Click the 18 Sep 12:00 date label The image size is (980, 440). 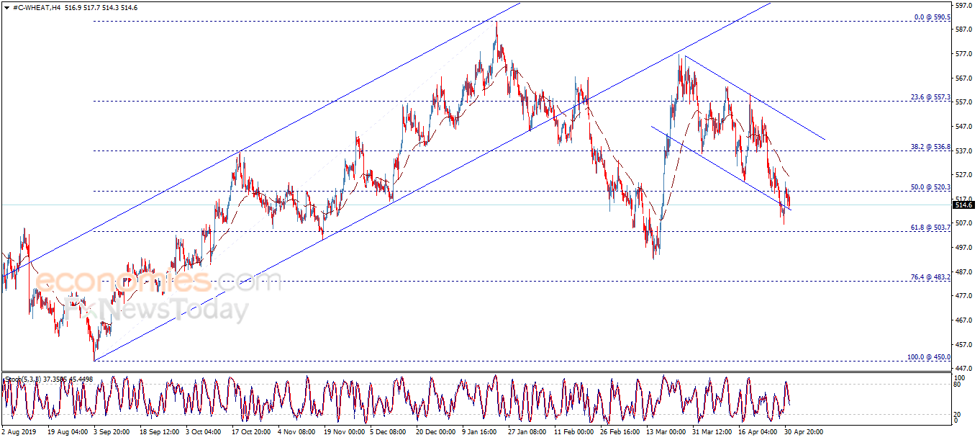click(x=159, y=433)
